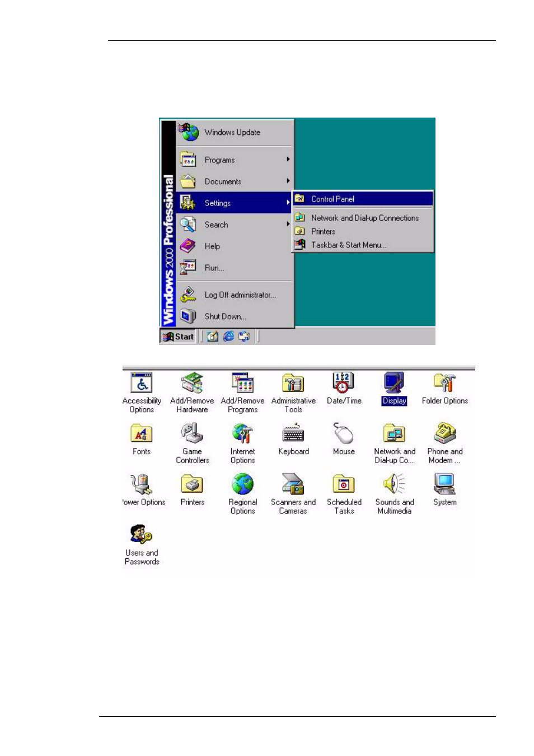The image size is (534, 756).
Task: Click the Start button on taskbar
Action: click(x=178, y=337)
